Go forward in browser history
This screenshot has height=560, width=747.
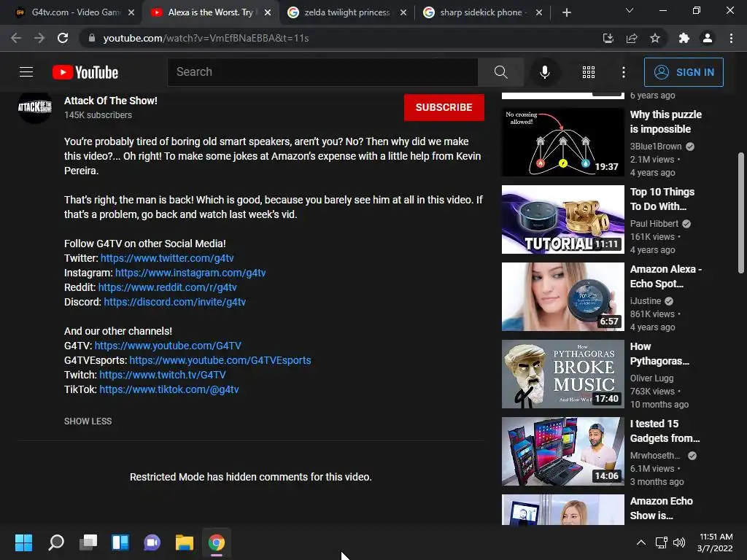click(x=39, y=38)
